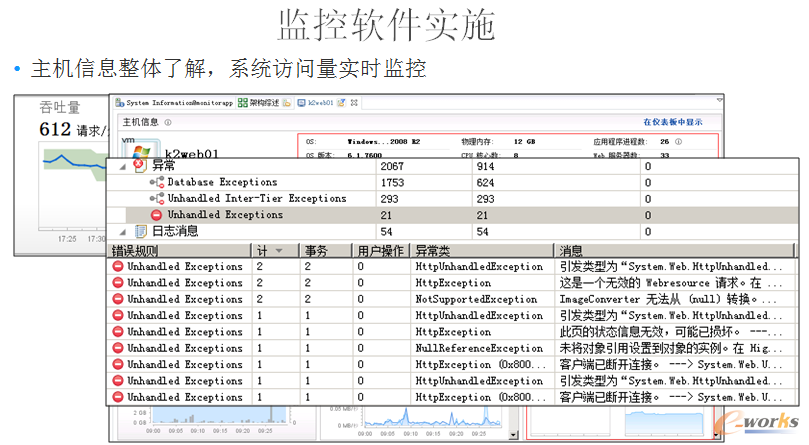Click the red icon on the NotSupportedException row
The width and height of the screenshot is (809, 445).
point(117,299)
